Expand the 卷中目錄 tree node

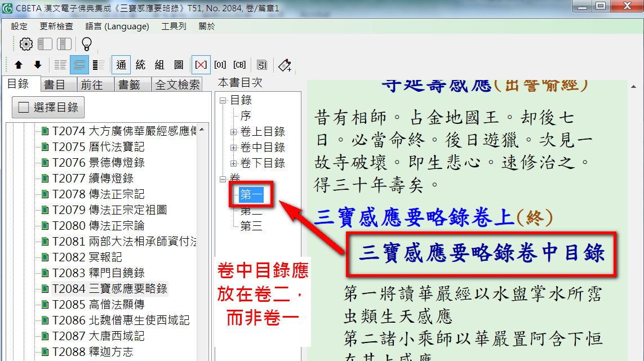tap(233, 148)
